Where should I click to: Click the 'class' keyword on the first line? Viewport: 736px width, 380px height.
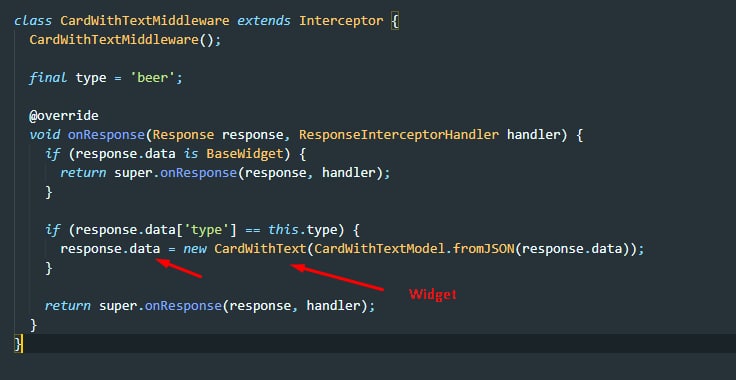pyautogui.click(x=33, y=21)
